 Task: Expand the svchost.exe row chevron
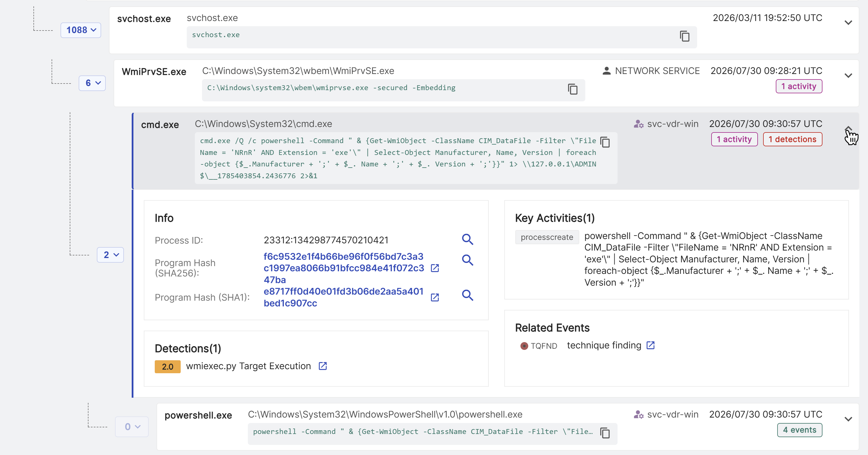[848, 22]
